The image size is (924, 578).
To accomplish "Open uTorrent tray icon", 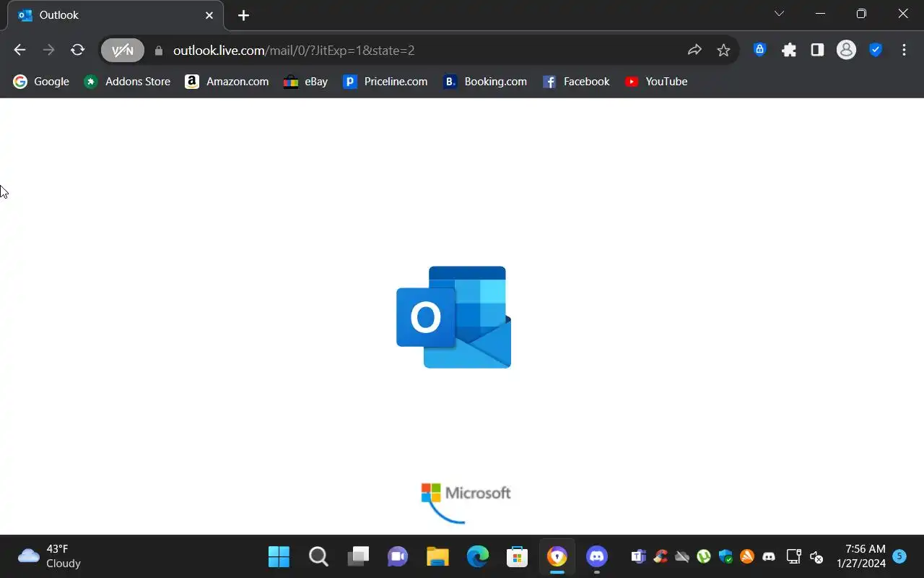I will pos(704,556).
